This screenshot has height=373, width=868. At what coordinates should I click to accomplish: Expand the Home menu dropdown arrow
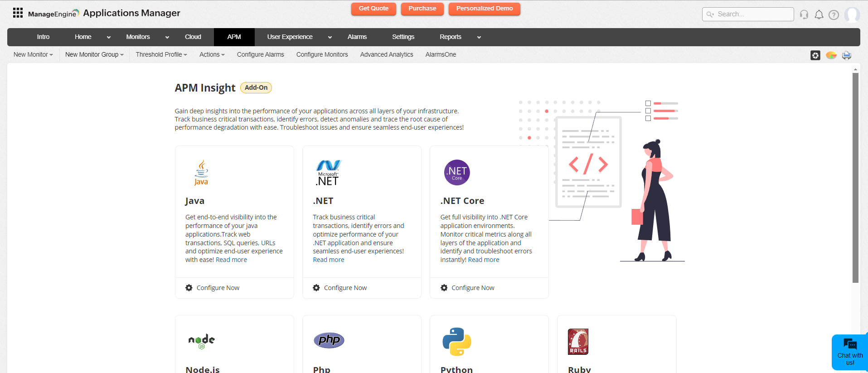coord(109,38)
